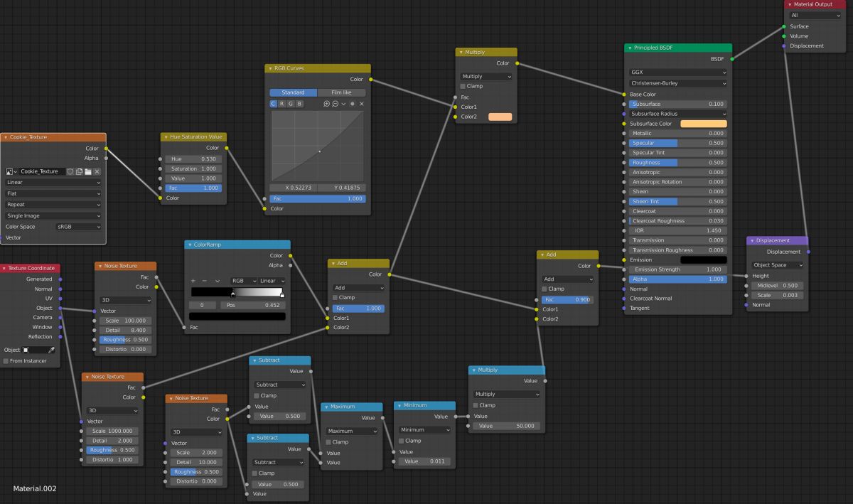Click the Hue value field showing 0.530

[x=193, y=159]
